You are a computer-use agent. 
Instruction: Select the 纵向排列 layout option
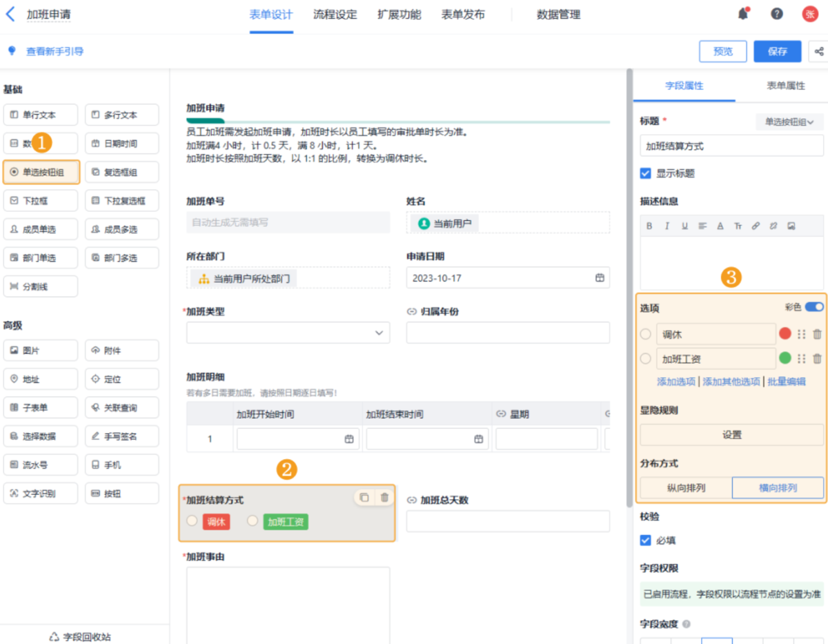click(x=686, y=487)
